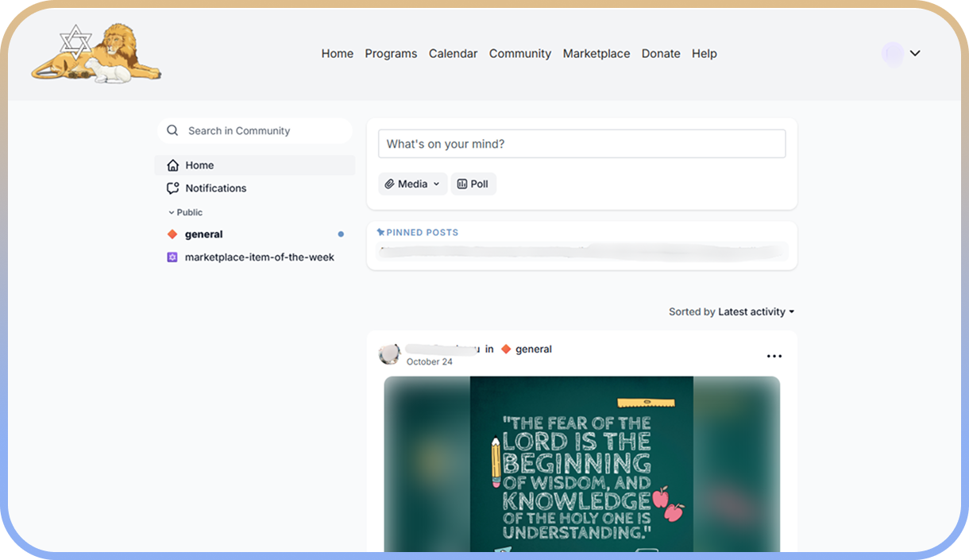Click the poster's avatar on the post
Image resolution: width=969 pixels, height=560 pixels.
click(x=389, y=353)
